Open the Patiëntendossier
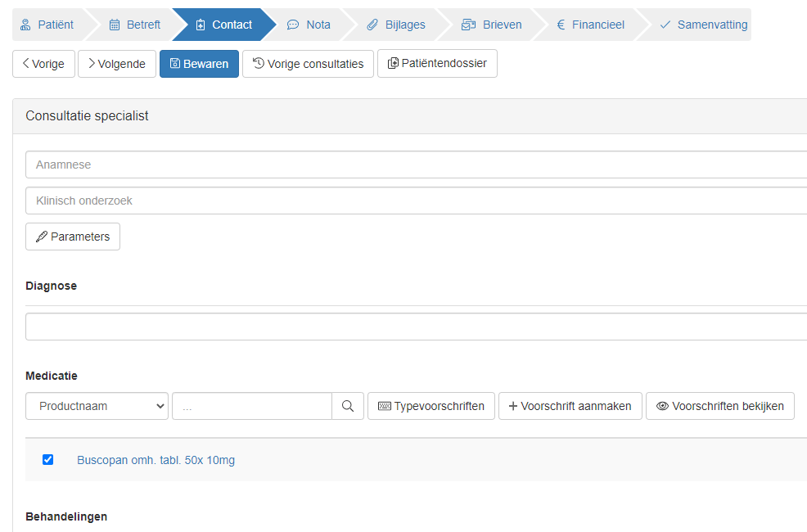Screen dimensions: 807x532 438,63
